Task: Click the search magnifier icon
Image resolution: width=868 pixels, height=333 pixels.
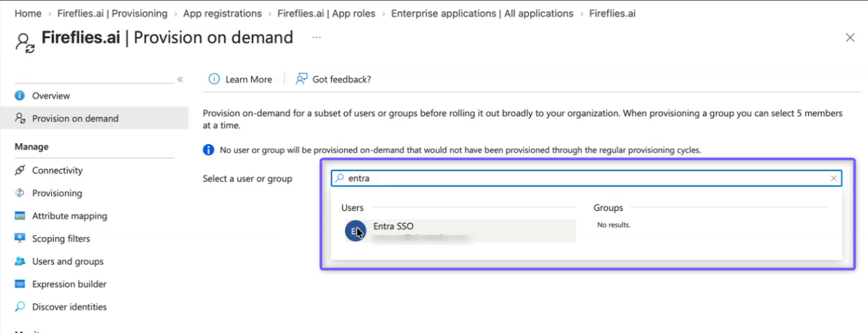Action: pos(340,178)
